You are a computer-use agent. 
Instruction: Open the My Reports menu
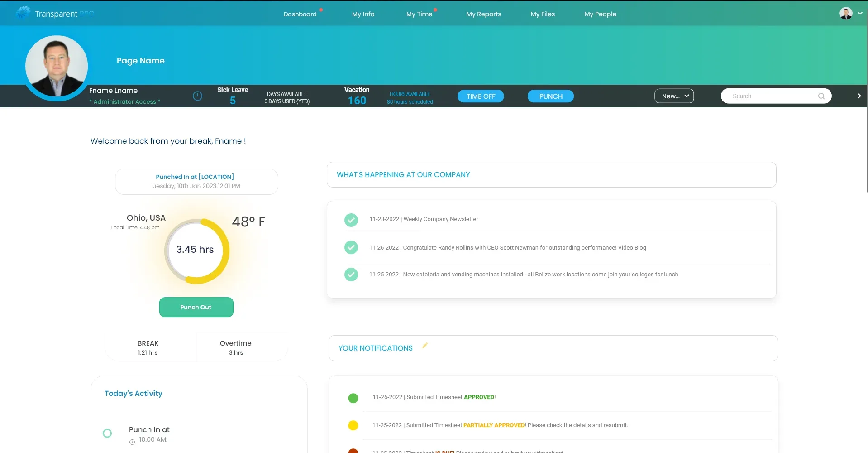click(x=483, y=14)
